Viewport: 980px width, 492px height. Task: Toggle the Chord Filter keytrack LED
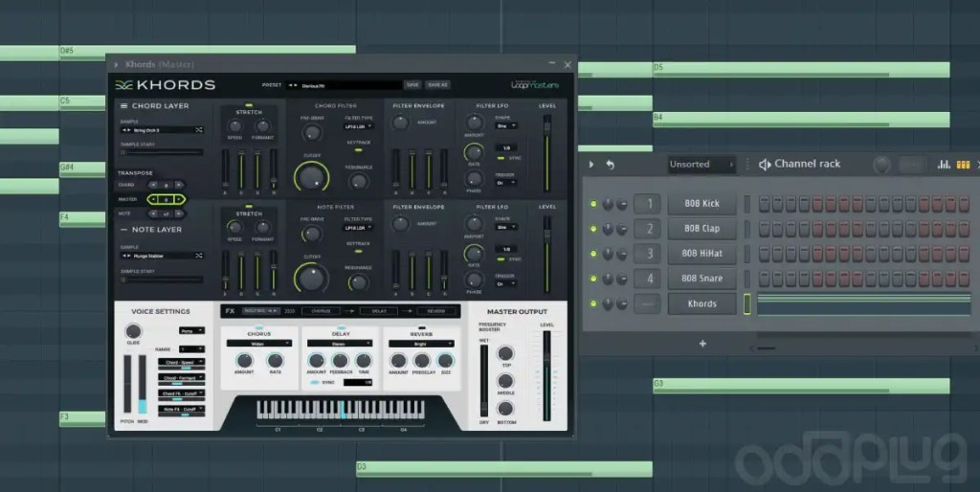pyautogui.click(x=358, y=150)
